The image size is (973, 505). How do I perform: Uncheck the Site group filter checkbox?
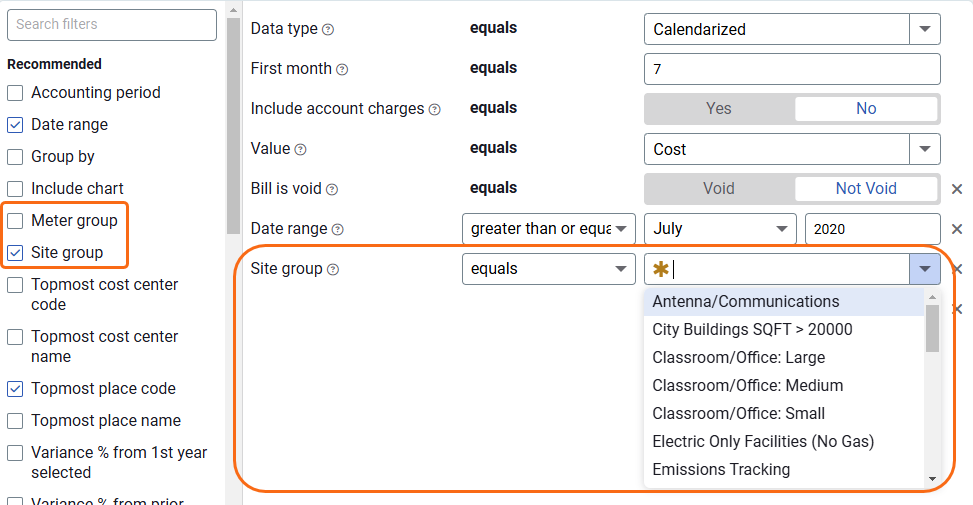15,253
